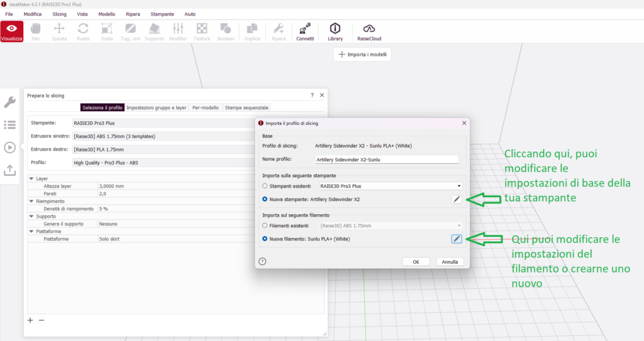
Task: Open the Vista menu
Action: [82, 14]
